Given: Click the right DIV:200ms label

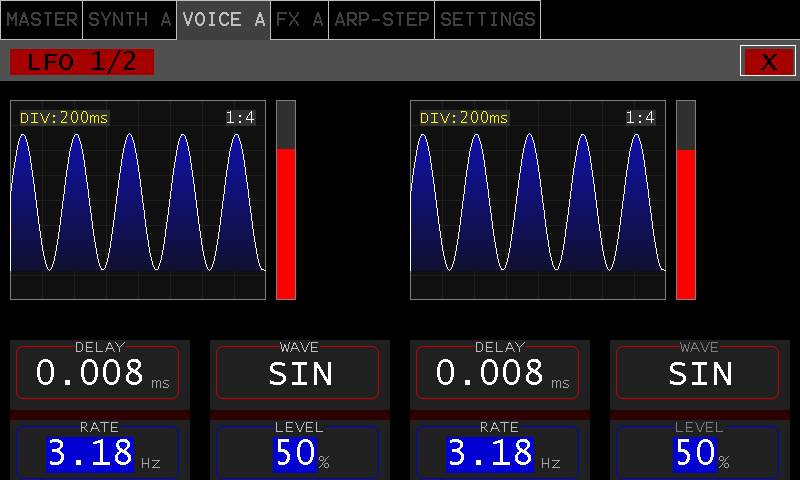Looking at the screenshot, I should (464, 118).
